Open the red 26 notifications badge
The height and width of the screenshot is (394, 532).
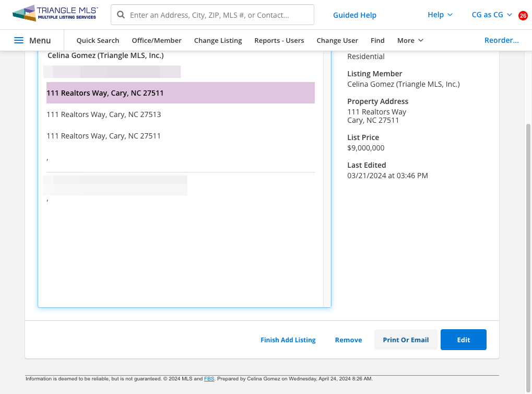tap(523, 16)
